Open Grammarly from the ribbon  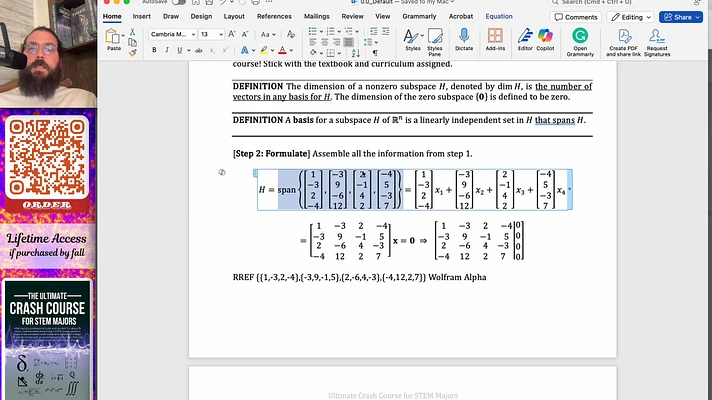pyautogui.click(x=580, y=42)
